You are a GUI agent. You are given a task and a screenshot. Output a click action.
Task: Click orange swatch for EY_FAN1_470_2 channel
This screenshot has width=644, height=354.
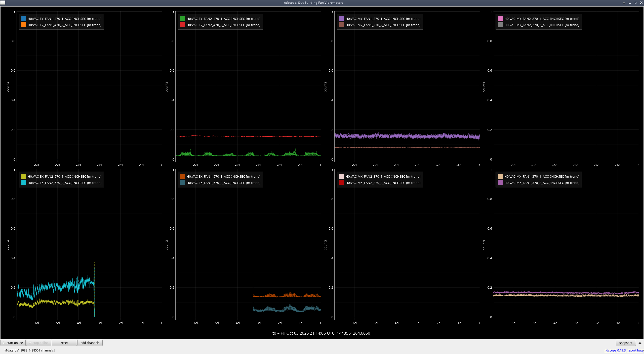coord(24,25)
